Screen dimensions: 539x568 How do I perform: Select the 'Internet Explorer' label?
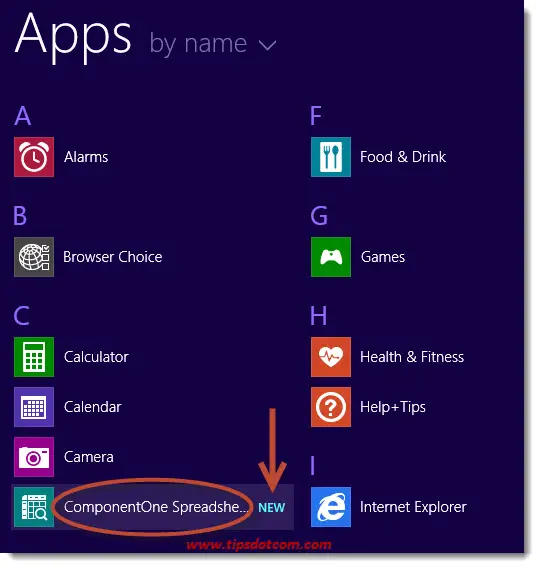coord(413,507)
